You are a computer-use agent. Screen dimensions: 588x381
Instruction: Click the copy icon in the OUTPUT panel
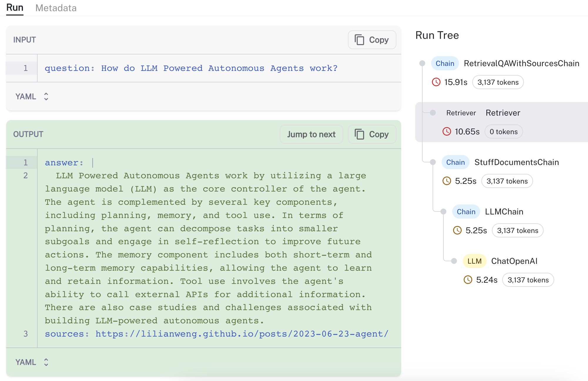click(359, 134)
